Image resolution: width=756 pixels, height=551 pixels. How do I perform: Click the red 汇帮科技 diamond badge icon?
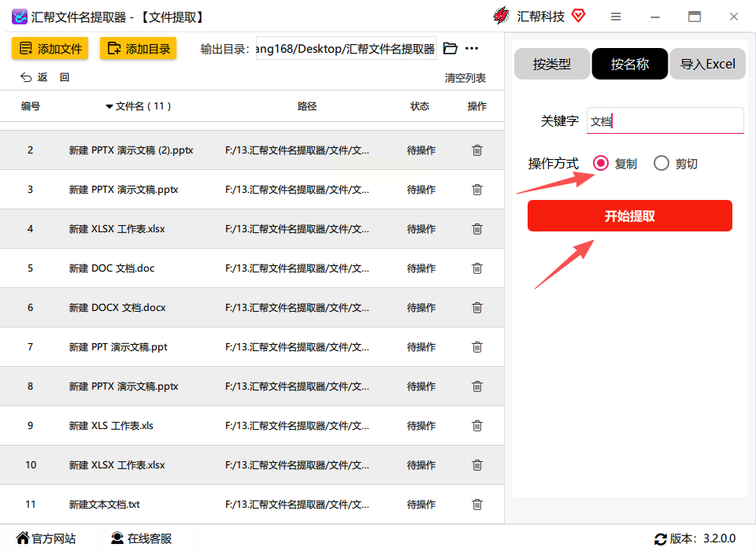click(x=578, y=16)
